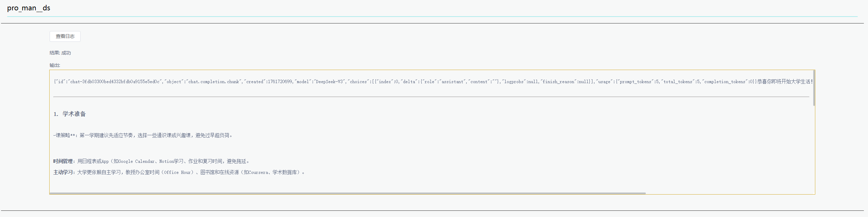Click the output box vertical scrollbar thumb
This screenshot has height=217, width=868.
[814, 88]
